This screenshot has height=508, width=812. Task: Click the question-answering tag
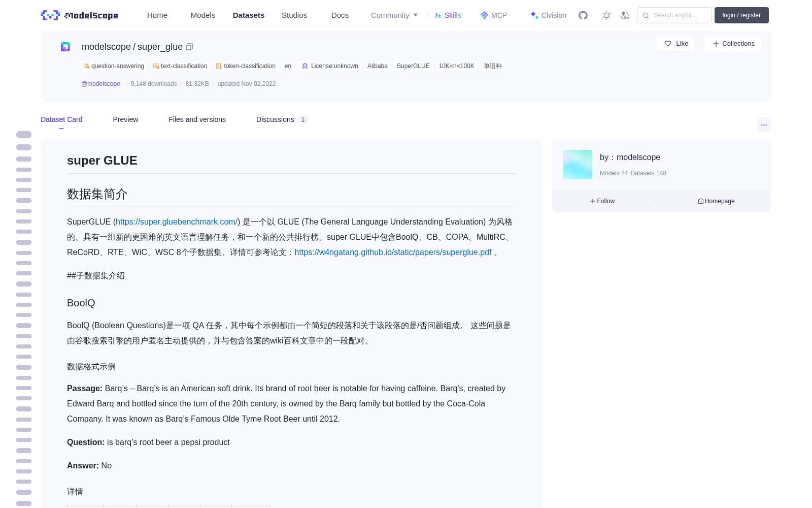pos(114,66)
